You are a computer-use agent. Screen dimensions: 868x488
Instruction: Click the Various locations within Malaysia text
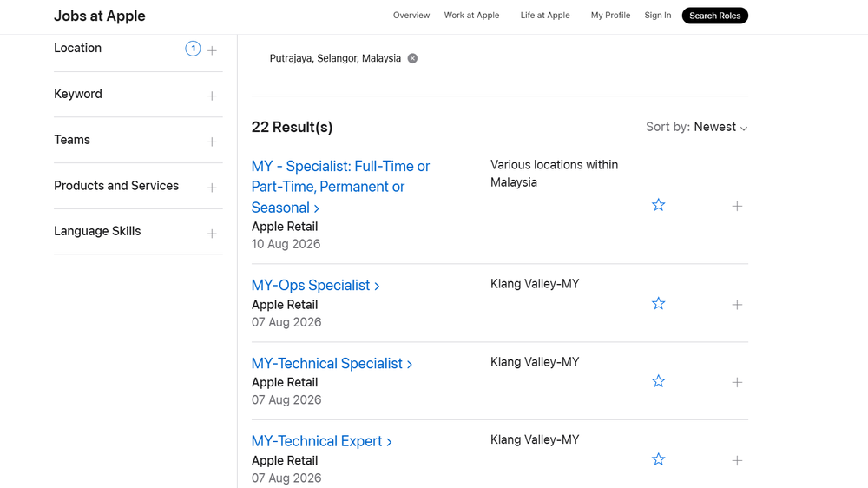(x=554, y=174)
